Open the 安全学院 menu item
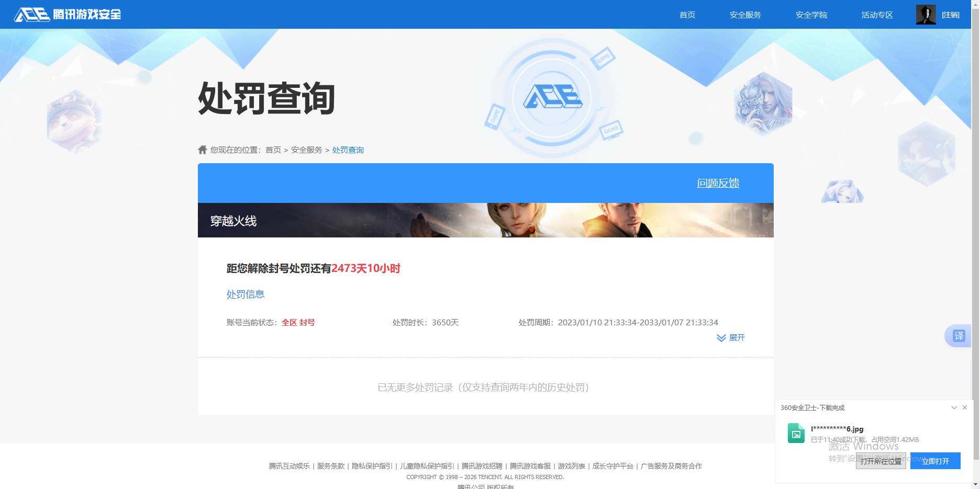This screenshot has height=489, width=980. [811, 15]
